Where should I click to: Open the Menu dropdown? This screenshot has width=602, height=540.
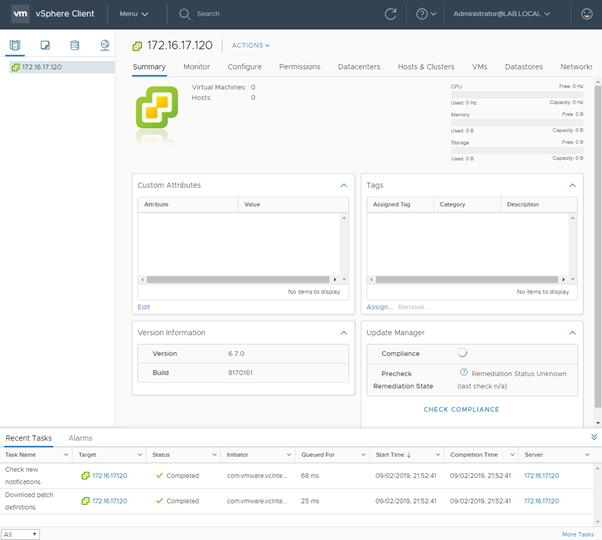pos(134,14)
